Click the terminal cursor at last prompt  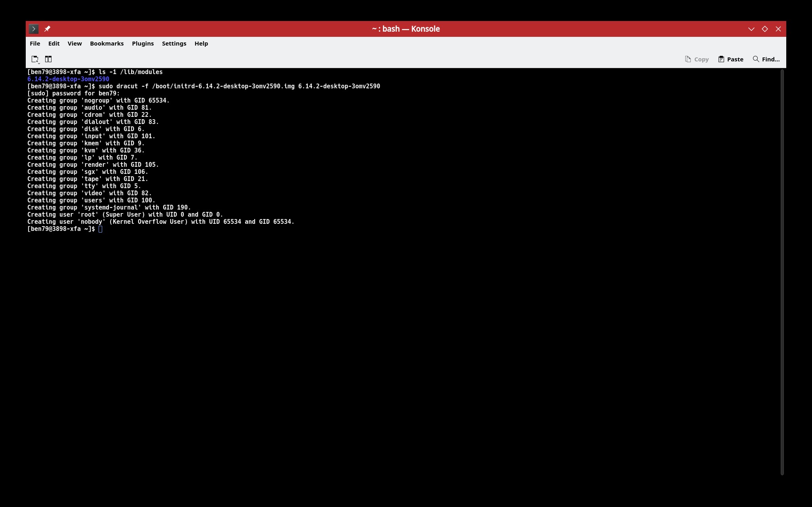tap(101, 229)
